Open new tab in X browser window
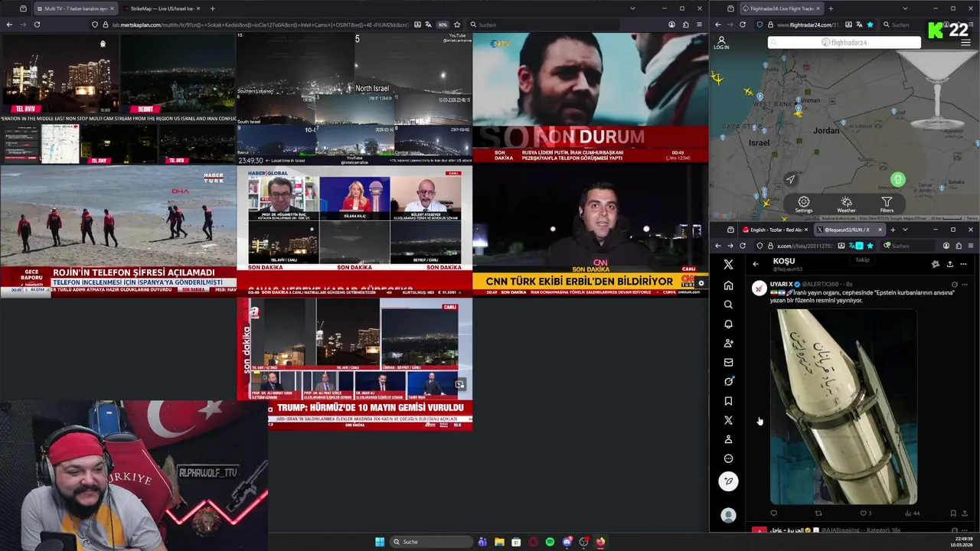The height and width of the screenshot is (551, 980). coord(893,230)
